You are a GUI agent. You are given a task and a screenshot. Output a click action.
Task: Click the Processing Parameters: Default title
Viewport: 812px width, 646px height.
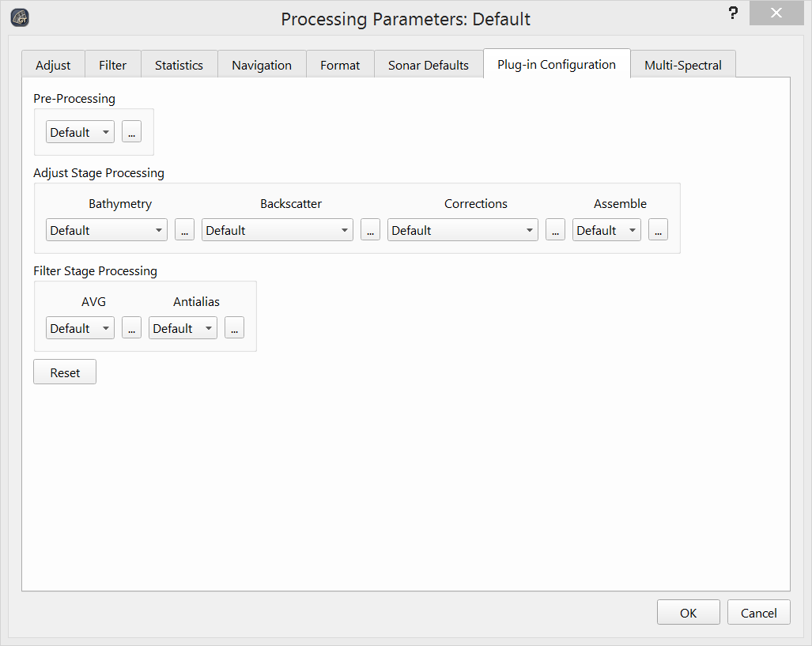point(406,19)
